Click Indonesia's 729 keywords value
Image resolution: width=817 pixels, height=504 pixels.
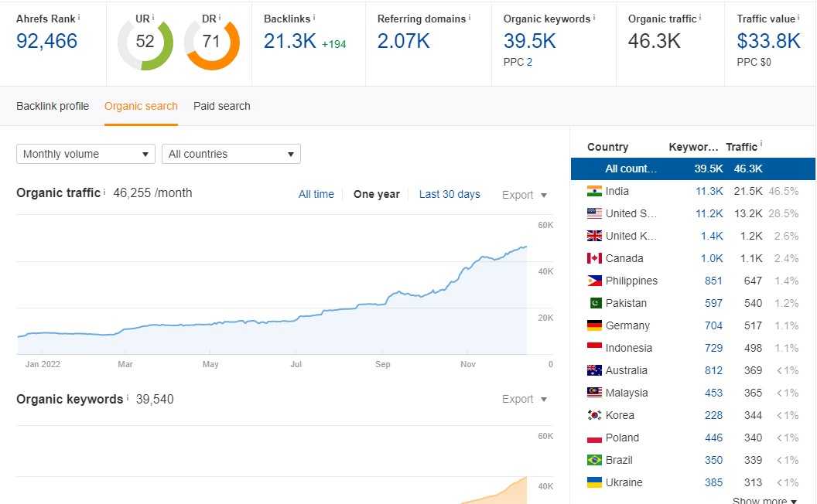coord(713,348)
